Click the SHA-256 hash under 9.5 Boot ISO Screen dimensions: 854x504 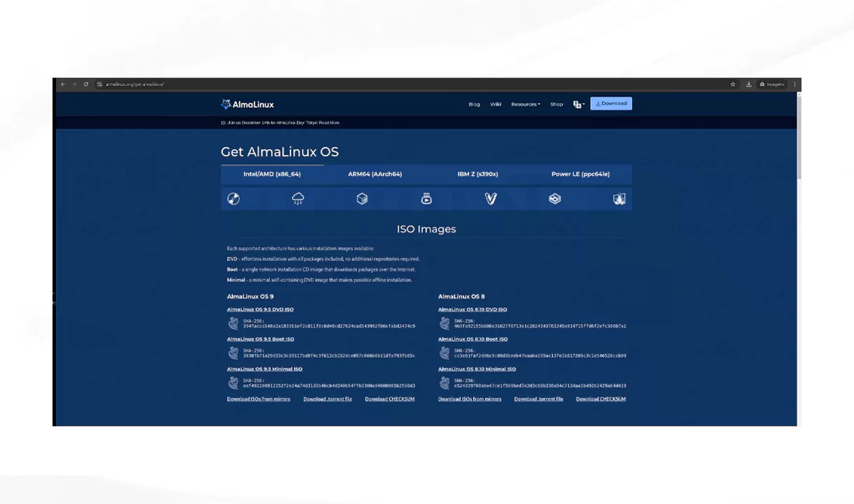[329, 356]
